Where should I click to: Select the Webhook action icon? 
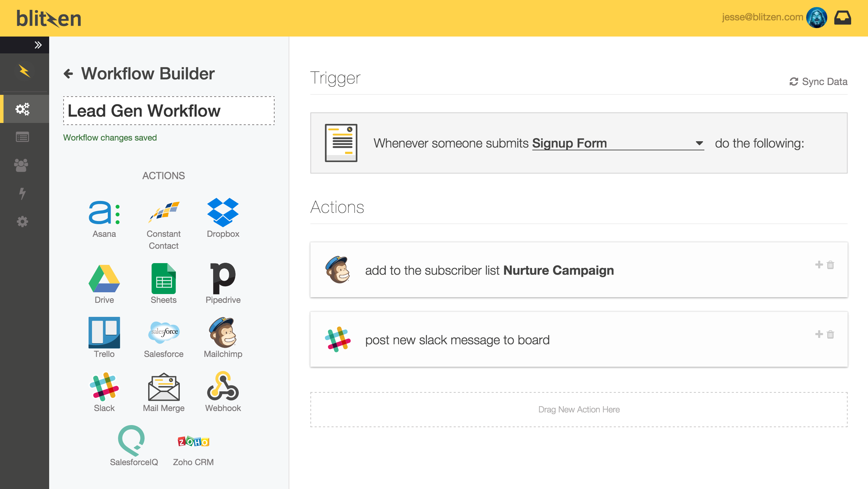[x=223, y=386]
